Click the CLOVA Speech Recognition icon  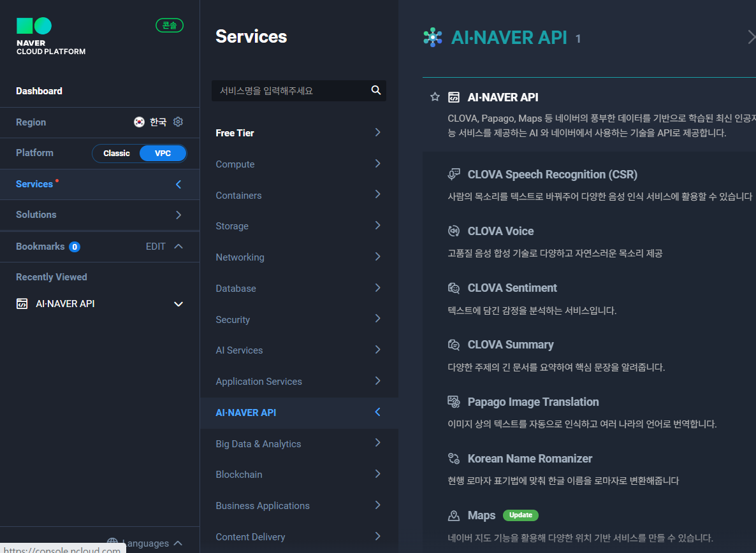point(454,174)
